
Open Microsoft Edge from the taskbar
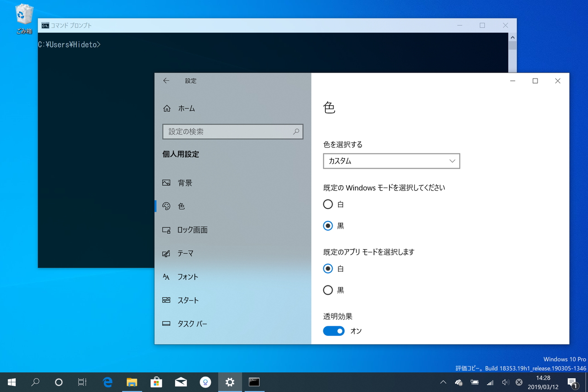pyautogui.click(x=107, y=382)
